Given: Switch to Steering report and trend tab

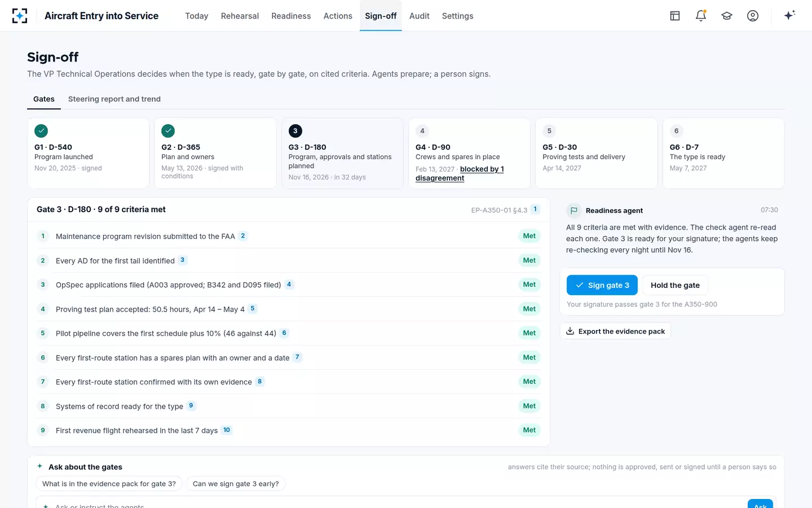Looking at the screenshot, I should coord(114,99).
